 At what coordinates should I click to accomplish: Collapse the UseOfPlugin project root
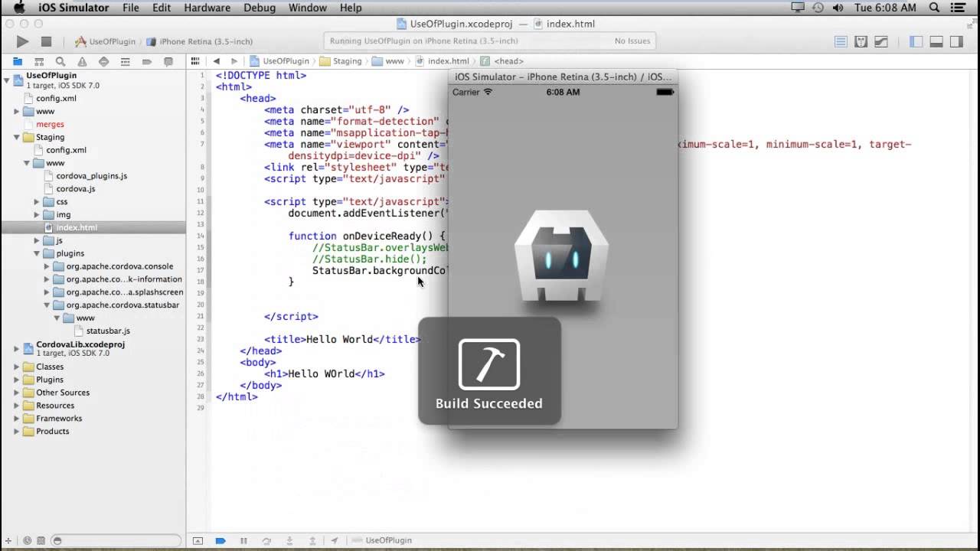pos(7,80)
